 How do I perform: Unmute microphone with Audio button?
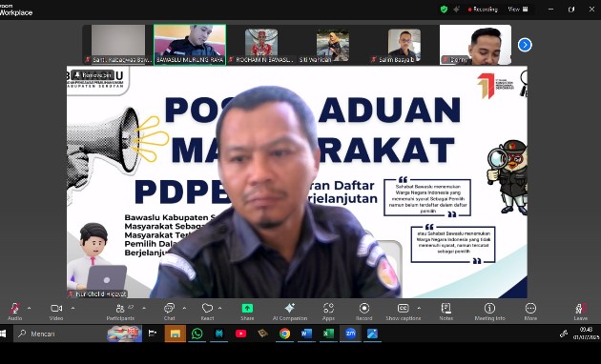click(x=15, y=312)
